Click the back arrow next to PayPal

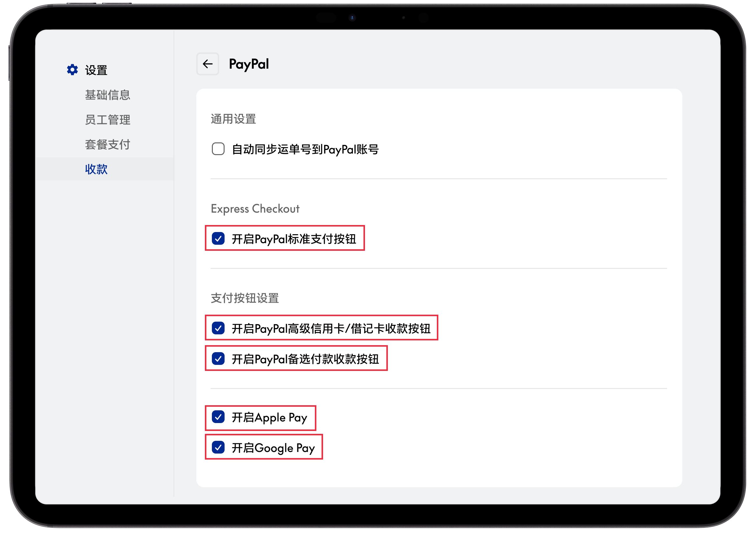point(208,64)
